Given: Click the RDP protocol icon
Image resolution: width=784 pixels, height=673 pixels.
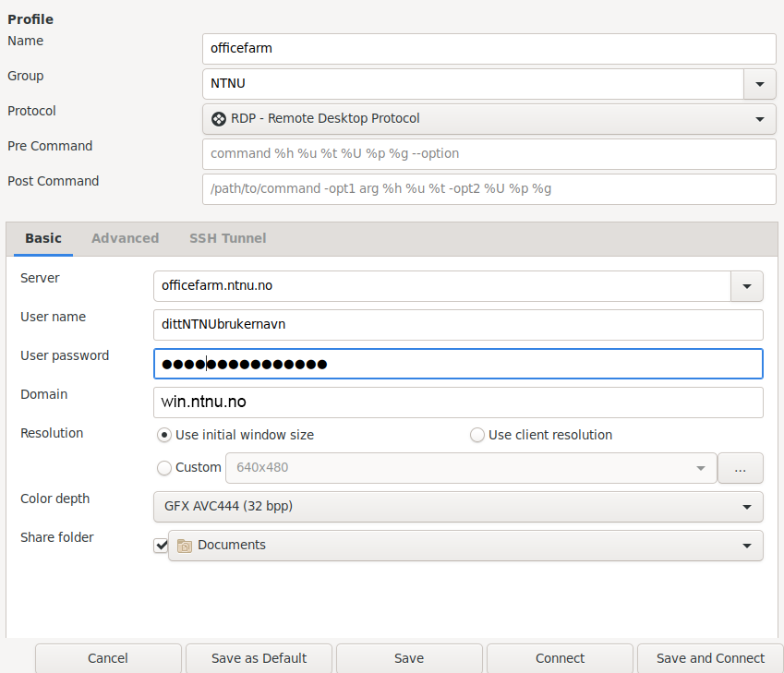Looking at the screenshot, I should tap(219, 119).
